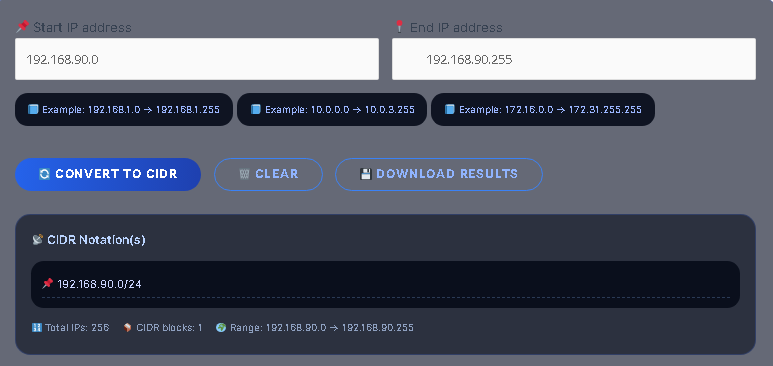773x366 pixels.
Task: Click the book icon in the 192.168.1.0 example
Action: (33, 110)
